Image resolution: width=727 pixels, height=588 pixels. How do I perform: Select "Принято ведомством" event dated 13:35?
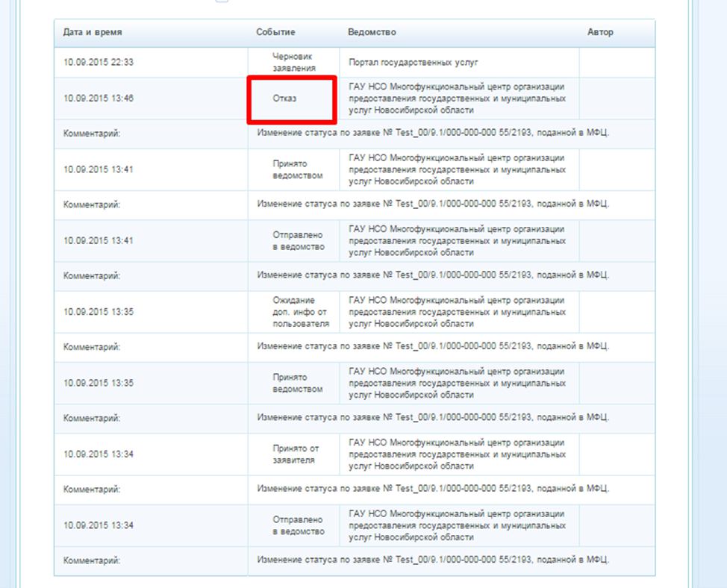tap(298, 384)
